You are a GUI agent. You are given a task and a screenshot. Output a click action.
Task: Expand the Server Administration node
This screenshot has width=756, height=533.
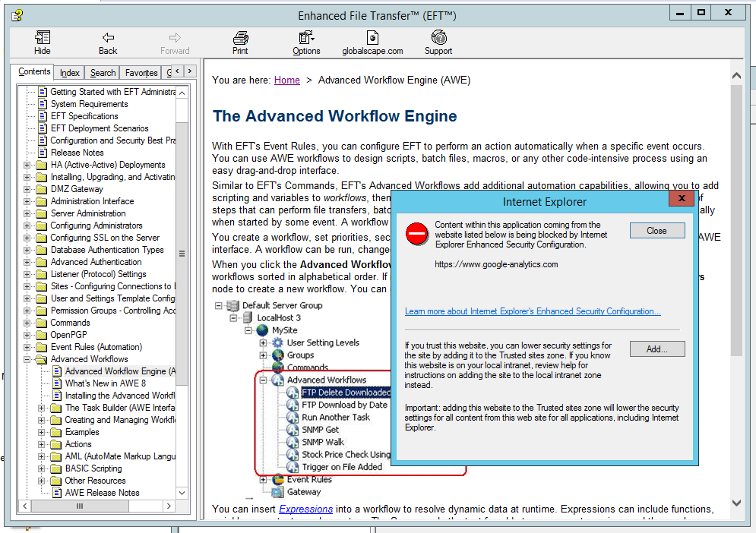tap(27, 213)
